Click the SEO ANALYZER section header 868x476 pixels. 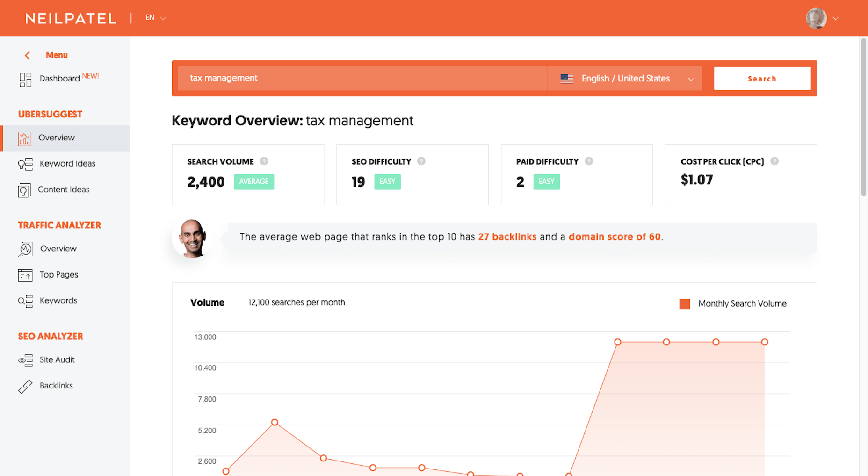(x=51, y=337)
